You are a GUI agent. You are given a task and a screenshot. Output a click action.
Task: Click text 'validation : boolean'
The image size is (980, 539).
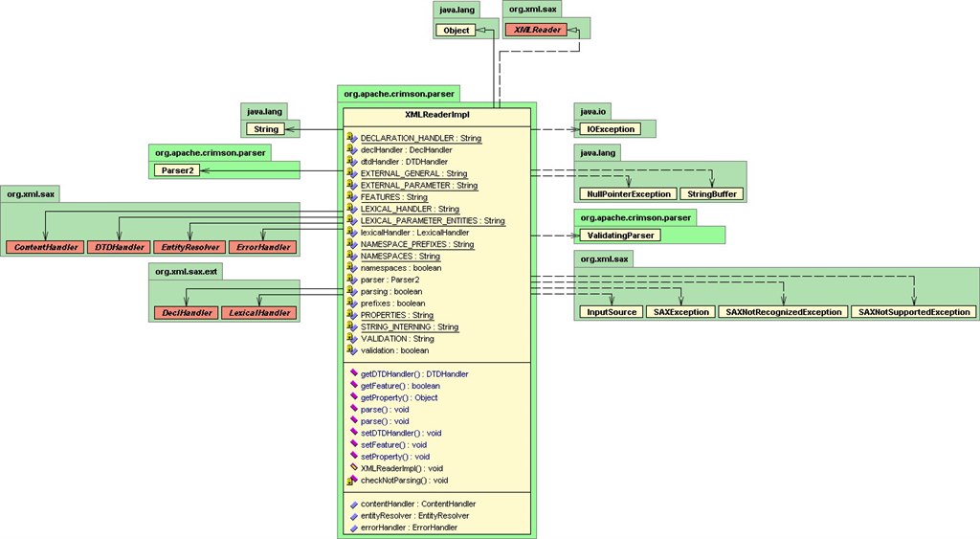[394, 350]
